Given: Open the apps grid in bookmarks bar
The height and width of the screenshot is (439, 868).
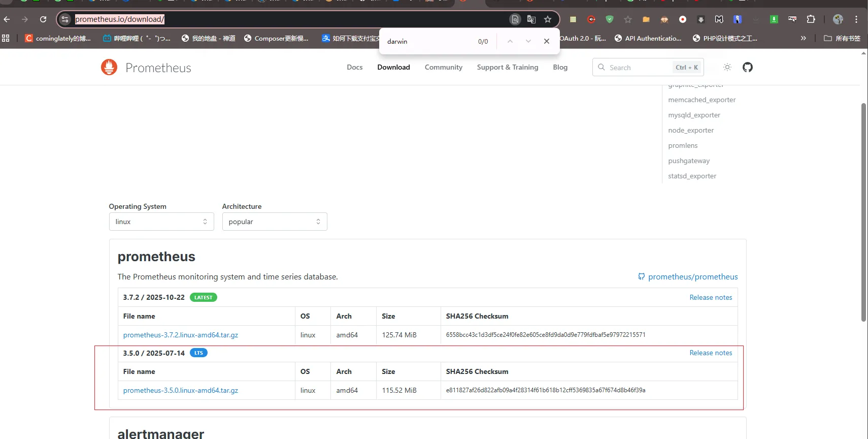Looking at the screenshot, I should pyautogui.click(x=6, y=38).
